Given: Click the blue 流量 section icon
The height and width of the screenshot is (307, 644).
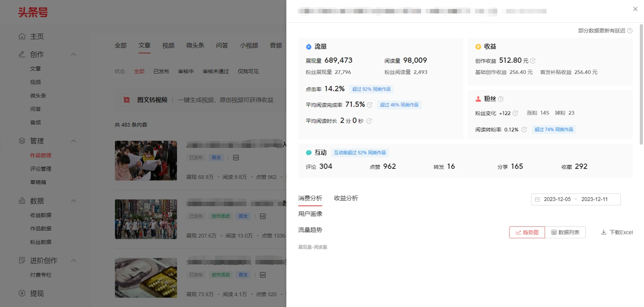Looking at the screenshot, I should click(309, 47).
